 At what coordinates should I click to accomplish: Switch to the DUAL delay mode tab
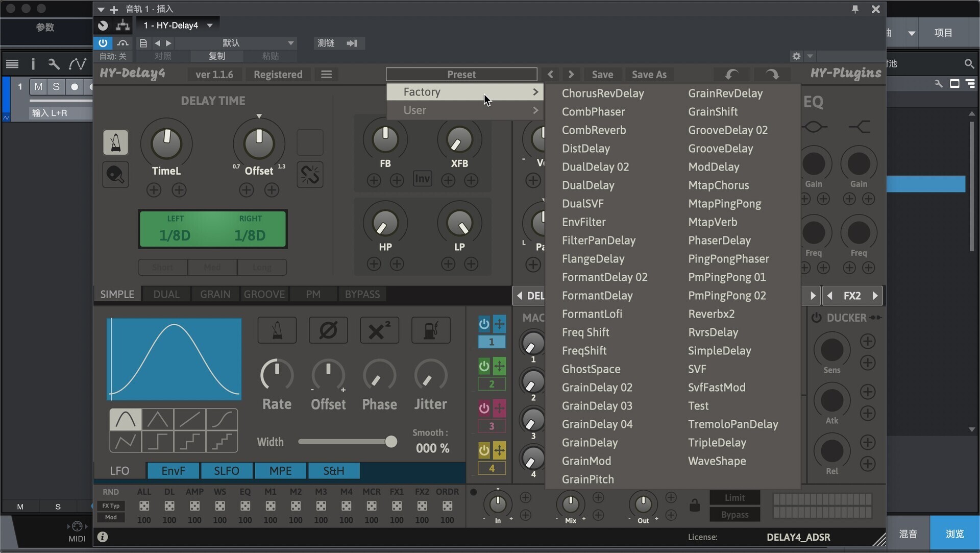(x=166, y=294)
